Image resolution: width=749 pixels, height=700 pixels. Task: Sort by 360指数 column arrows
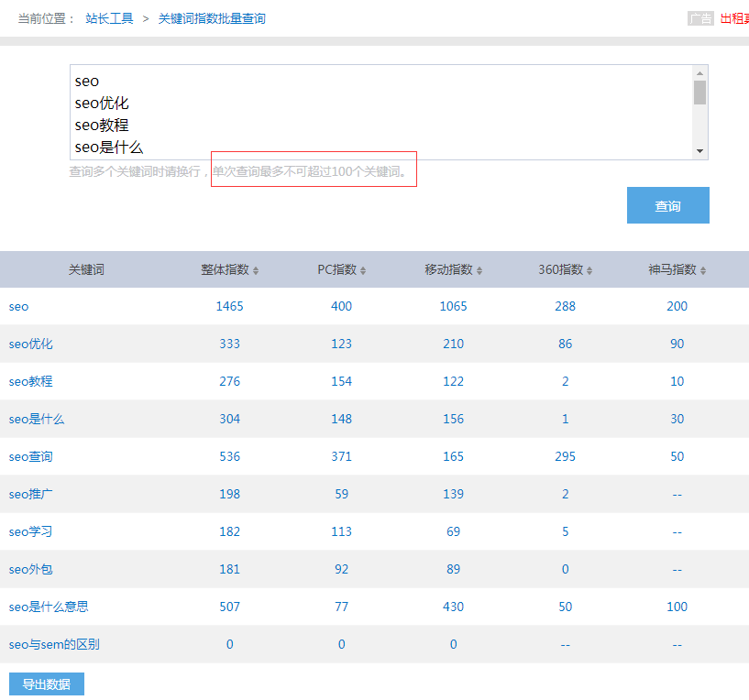click(589, 270)
